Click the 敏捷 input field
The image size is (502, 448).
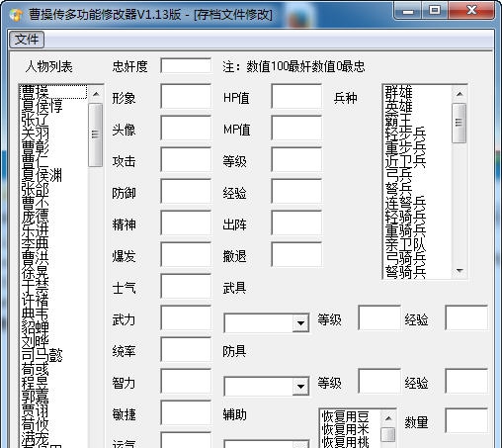click(x=186, y=412)
